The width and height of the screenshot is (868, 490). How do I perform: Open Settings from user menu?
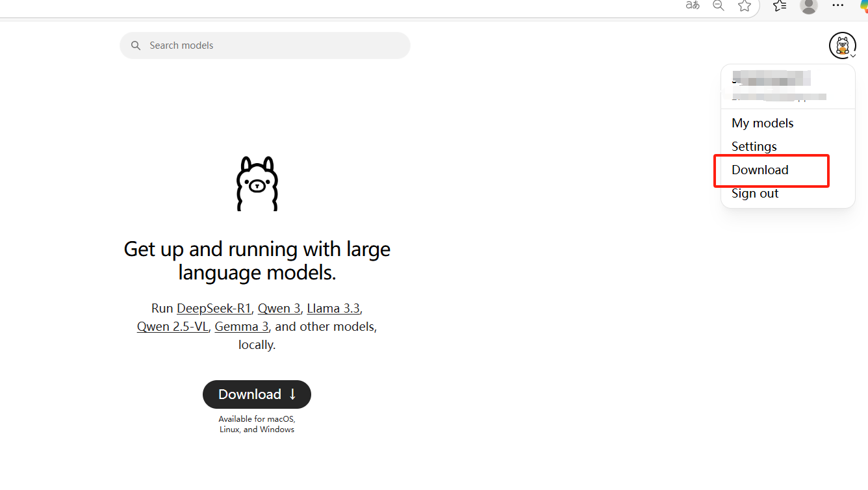(754, 146)
